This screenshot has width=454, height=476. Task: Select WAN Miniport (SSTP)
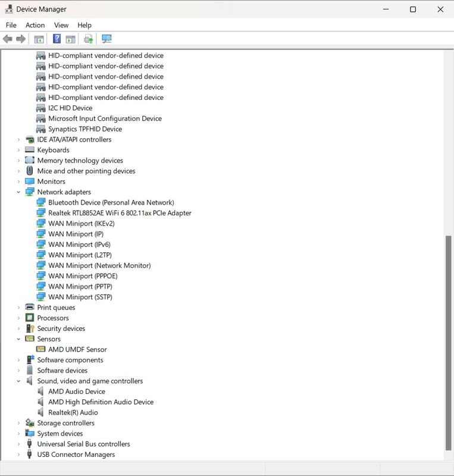click(80, 297)
